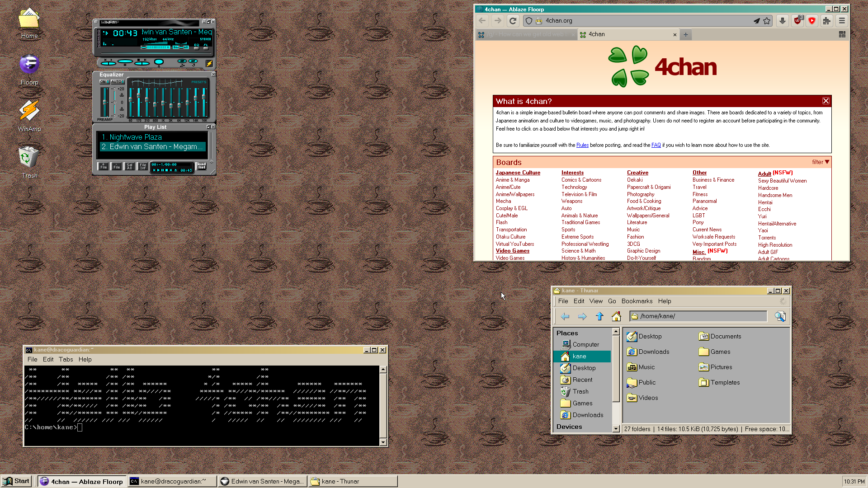The height and width of the screenshot is (488, 868).
Task: Open Photography board link
Action: (x=641, y=194)
